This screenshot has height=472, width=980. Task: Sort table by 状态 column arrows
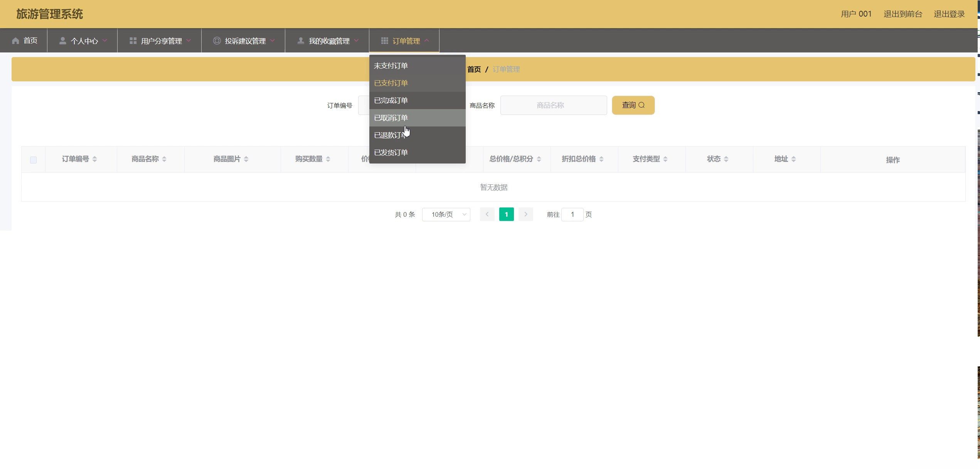726,159
